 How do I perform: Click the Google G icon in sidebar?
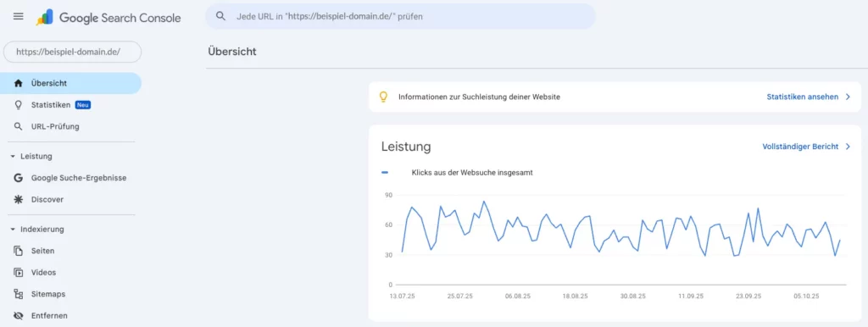(19, 178)
